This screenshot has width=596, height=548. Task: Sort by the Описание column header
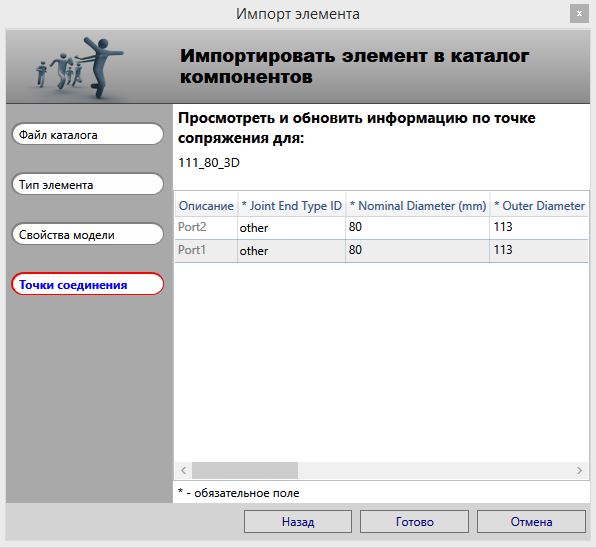206,206
